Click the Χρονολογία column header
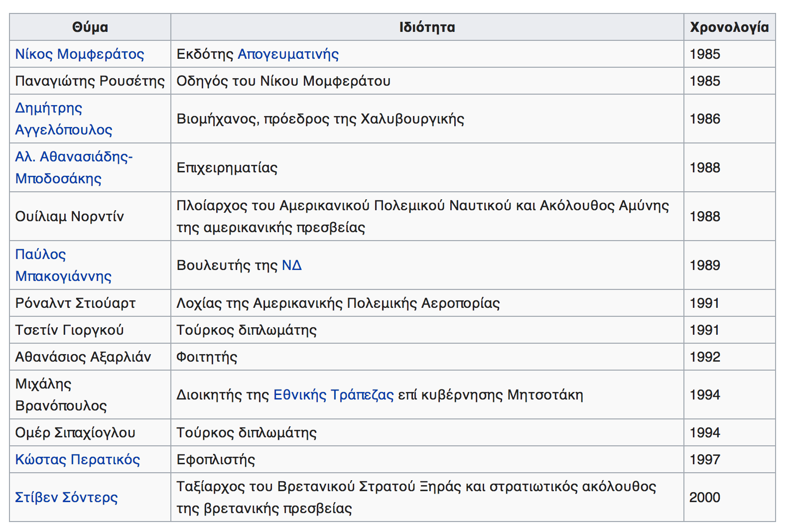This screenshot has height=532, width=795. (729, 27)
